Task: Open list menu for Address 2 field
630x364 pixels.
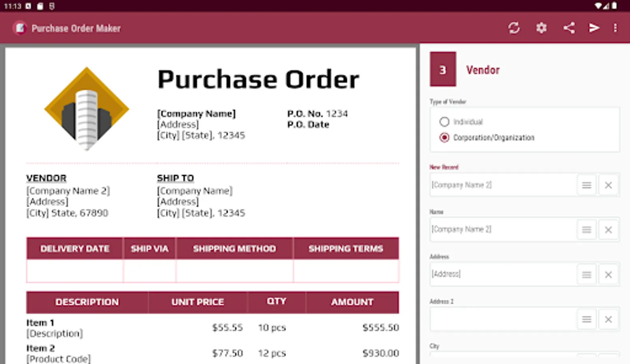Action: coord(586,320)
